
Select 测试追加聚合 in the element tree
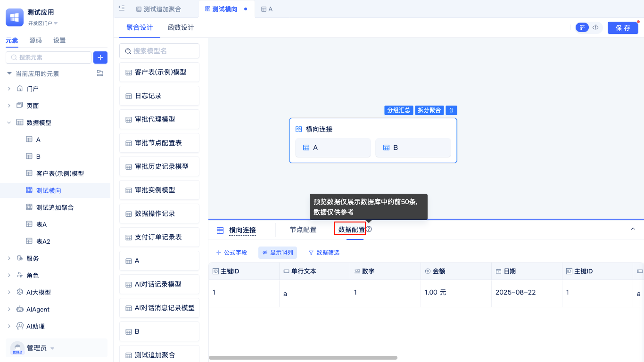[x=55, y=207]
